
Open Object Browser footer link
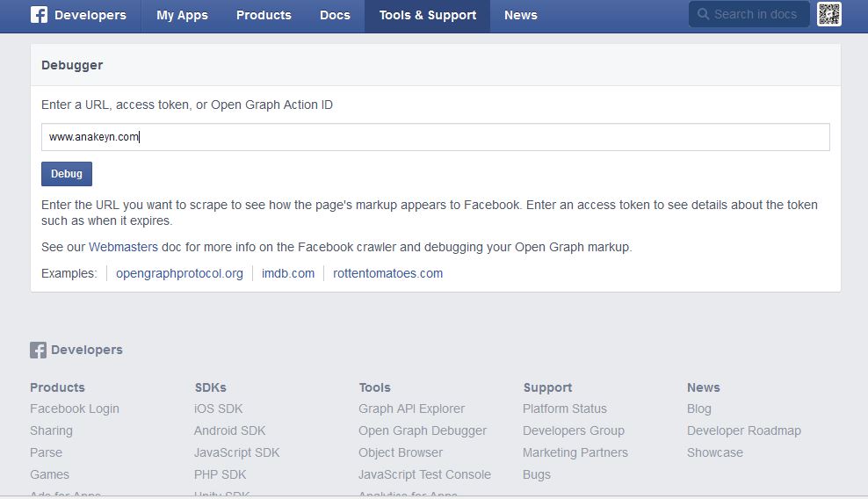pyautogui.click(x=401, y=452)
